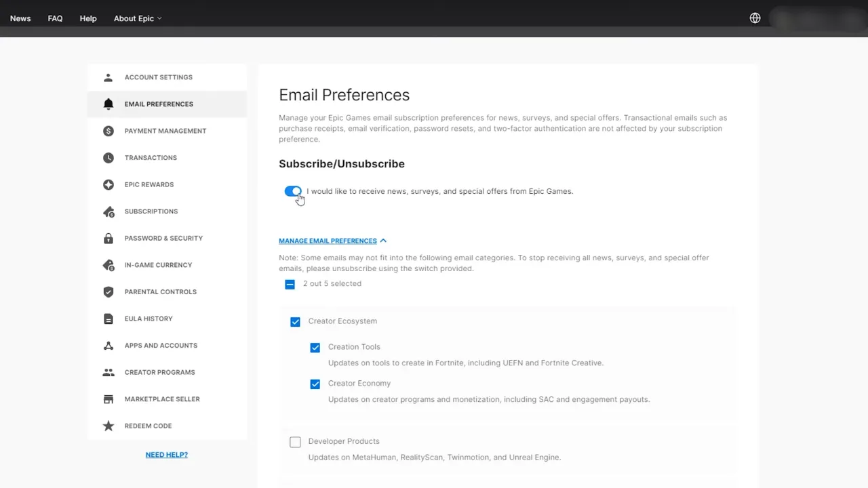
Task: Open the Password & Security label
Action: (x=163, y=238)
